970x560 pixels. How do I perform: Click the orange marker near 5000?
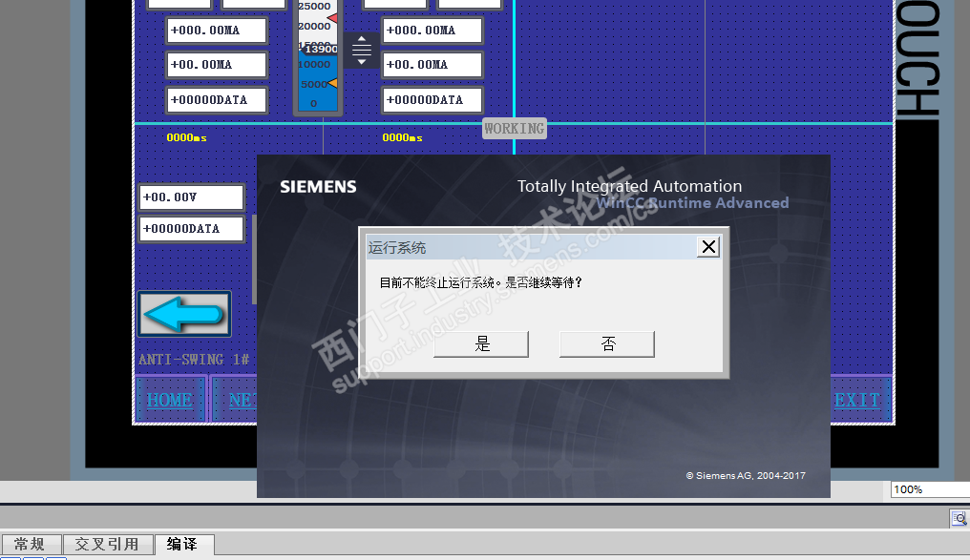click(x=332, y=83)
